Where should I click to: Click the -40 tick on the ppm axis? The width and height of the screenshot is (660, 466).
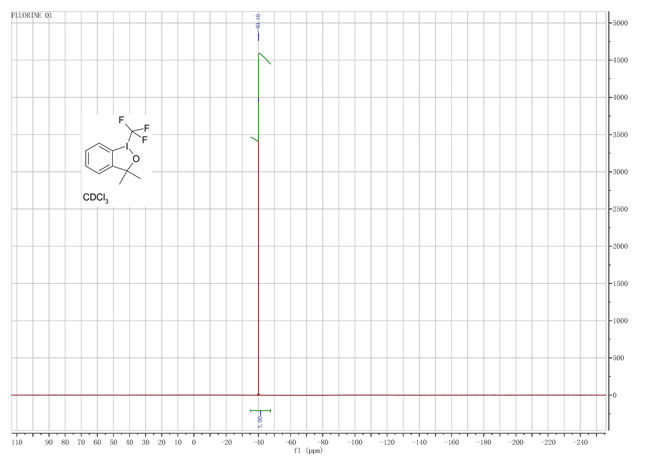pos(259,441)
